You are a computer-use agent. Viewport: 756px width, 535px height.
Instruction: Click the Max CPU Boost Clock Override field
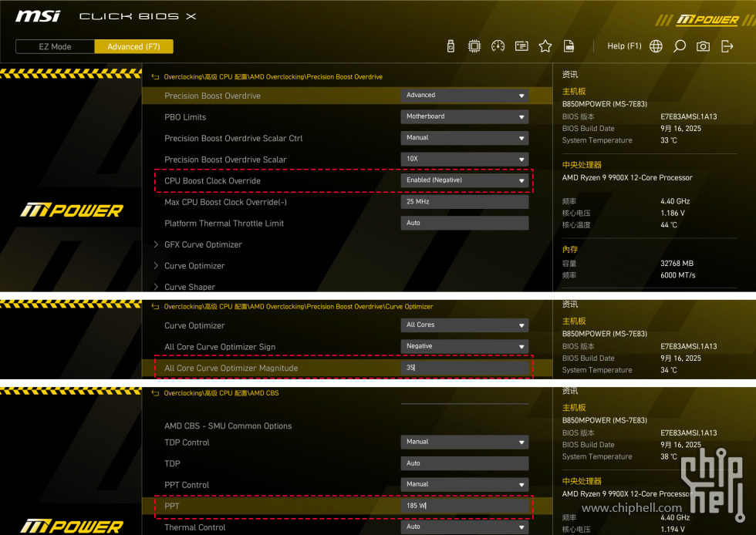(464, 202)
